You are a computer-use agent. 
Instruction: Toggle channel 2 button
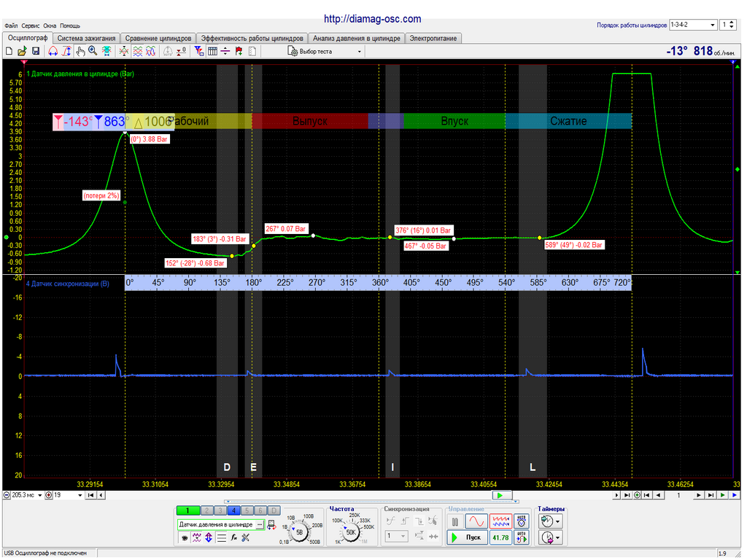(x=206, y=510)
